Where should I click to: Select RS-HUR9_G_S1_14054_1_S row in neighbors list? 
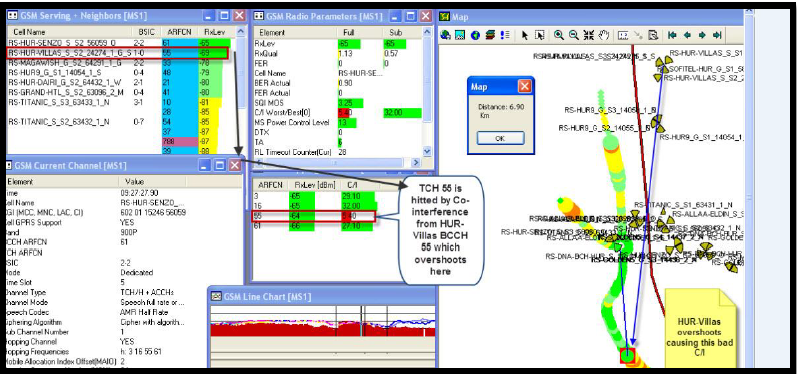pos(119,73)
